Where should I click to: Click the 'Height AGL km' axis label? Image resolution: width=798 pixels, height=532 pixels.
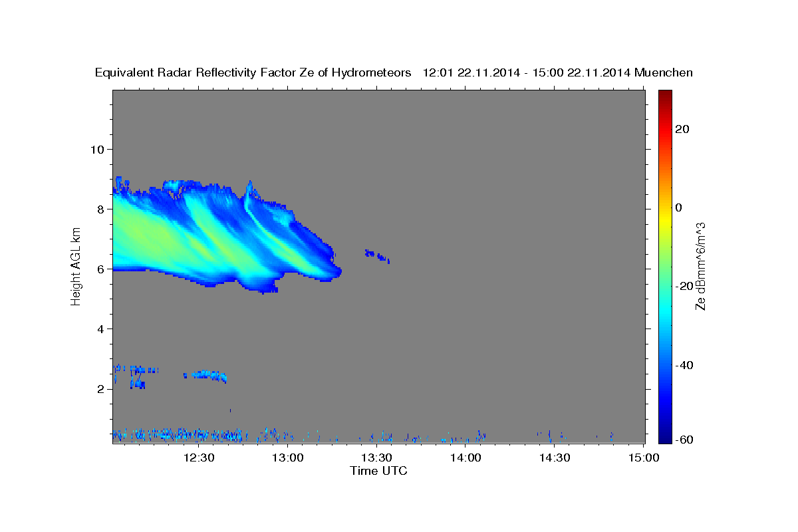click(x=76, y=266)
